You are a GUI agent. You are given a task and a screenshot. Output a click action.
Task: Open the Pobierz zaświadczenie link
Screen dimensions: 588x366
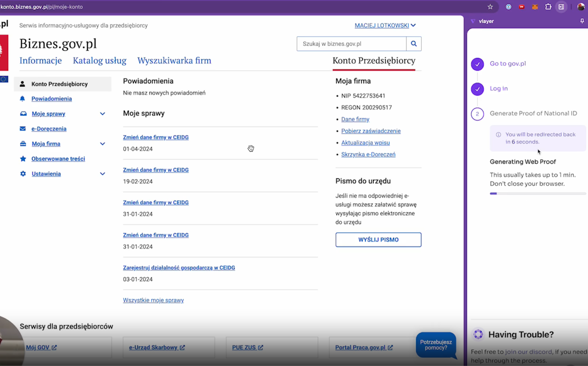(371, 131)
